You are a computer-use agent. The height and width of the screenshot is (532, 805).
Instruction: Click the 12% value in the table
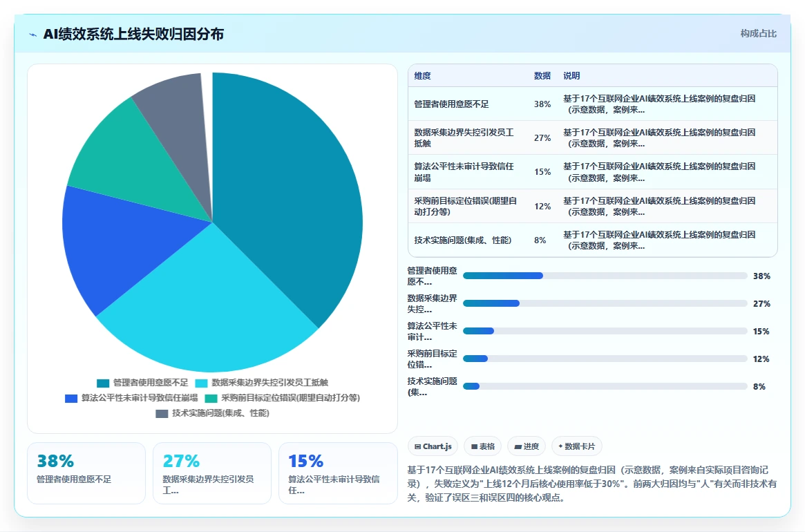point(542,206)
